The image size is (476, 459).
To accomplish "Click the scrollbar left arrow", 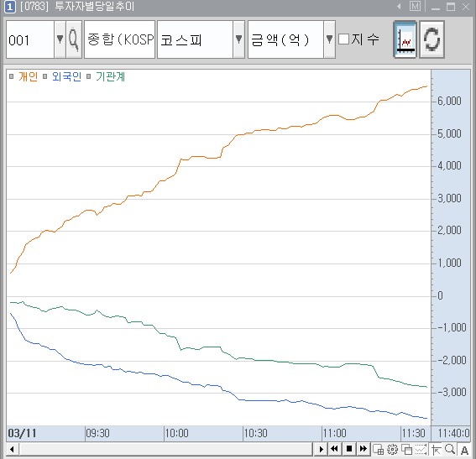I will tap(12, 449).
